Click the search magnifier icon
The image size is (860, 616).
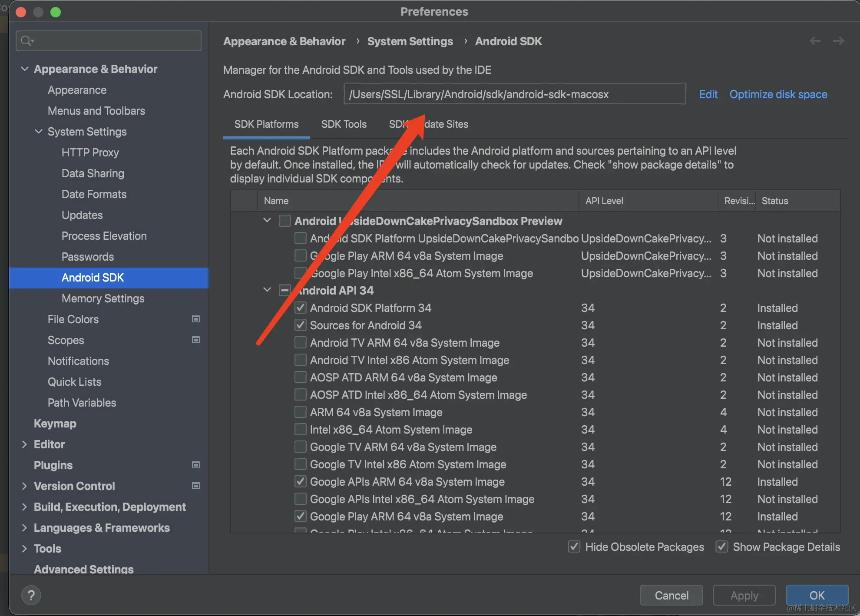[26, 41]
